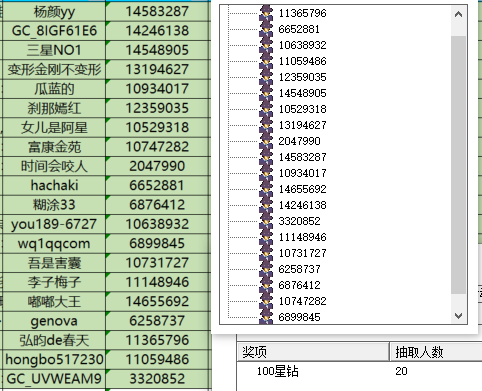The width and height of the screenshot is (482, 391).
Task: Select tree entry 6652881 in the list
Action: click(299, 29)
